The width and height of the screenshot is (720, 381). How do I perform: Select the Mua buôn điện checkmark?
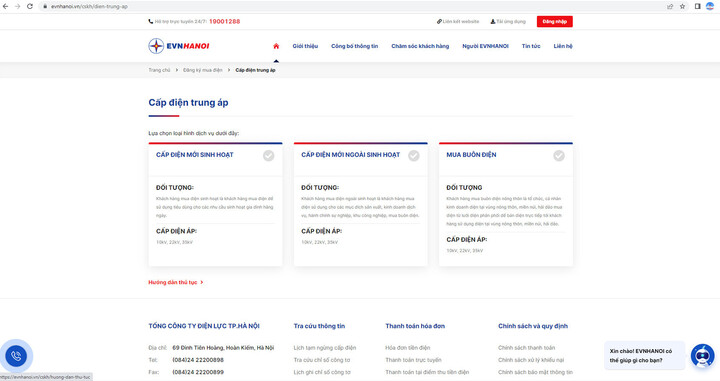coord(559,156)
